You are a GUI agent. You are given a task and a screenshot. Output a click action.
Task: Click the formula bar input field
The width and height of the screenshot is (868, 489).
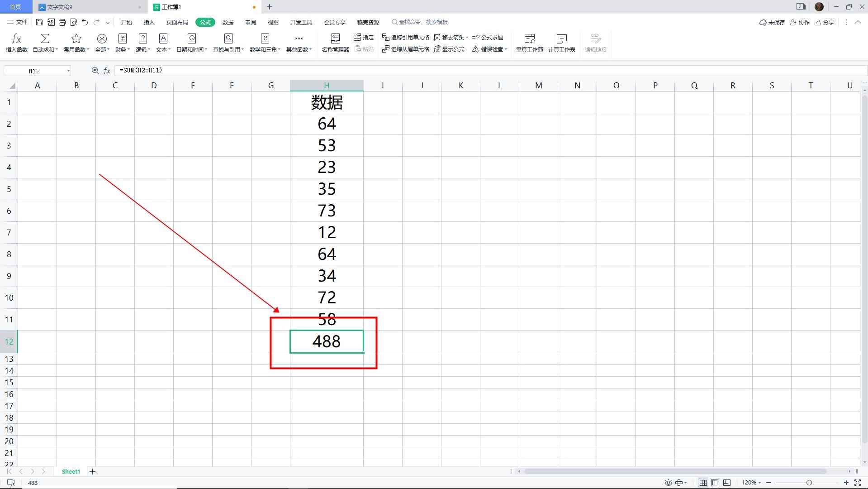point(452,71)
